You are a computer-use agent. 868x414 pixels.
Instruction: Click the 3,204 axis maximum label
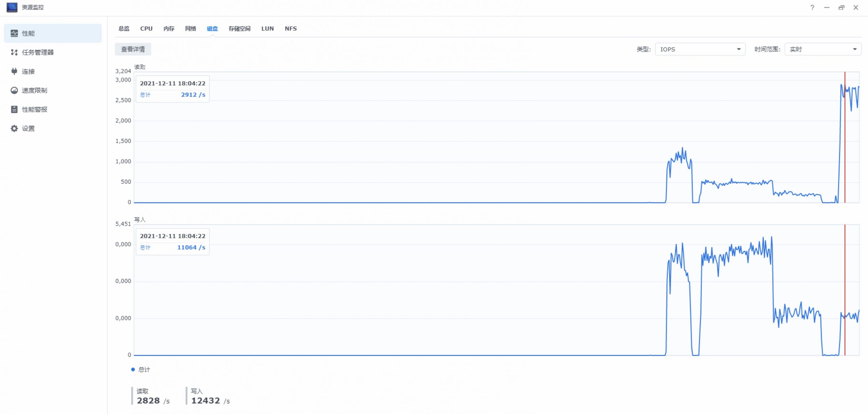[123, 71]
